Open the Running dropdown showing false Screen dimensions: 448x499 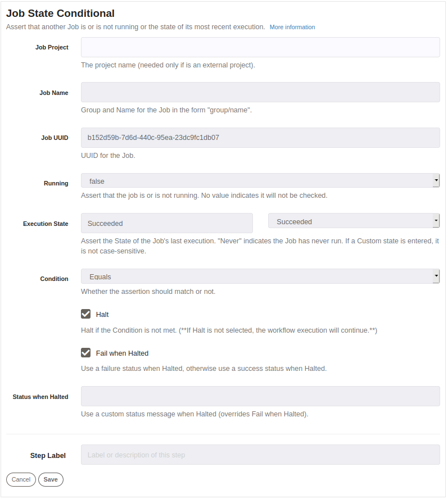point(260,181)
